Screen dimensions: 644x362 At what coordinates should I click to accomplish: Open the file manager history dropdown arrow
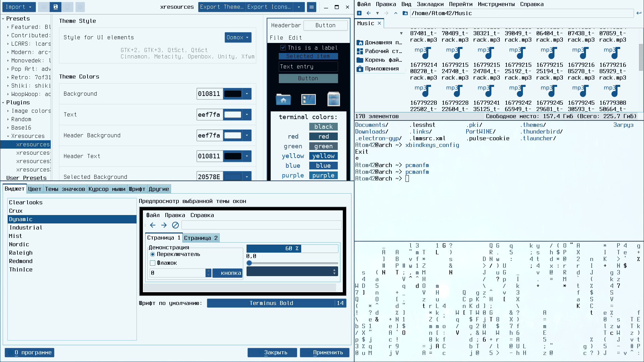pos(377,13)
